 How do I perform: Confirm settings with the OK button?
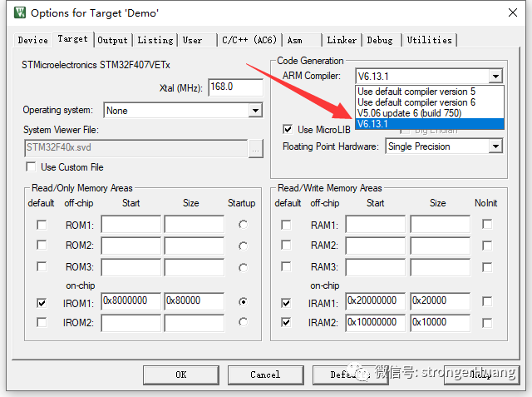(181, 375)
